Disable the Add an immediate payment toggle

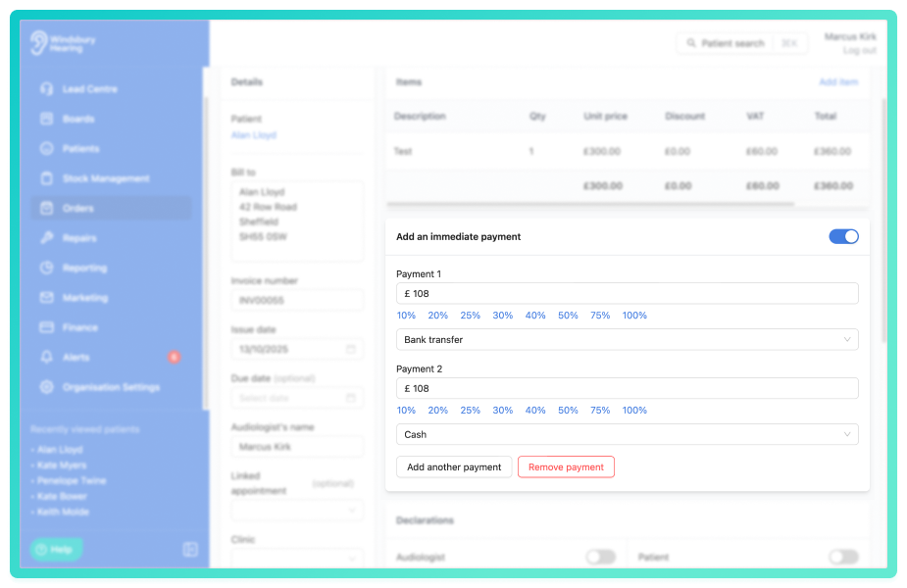tap(844, 236)
